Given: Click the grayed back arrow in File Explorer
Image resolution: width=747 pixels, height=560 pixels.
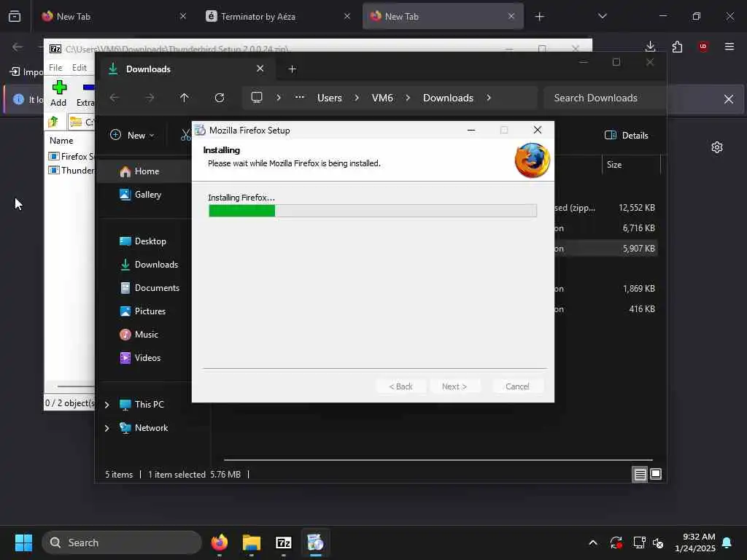Looking at the screenshot, I should point(115,98).
